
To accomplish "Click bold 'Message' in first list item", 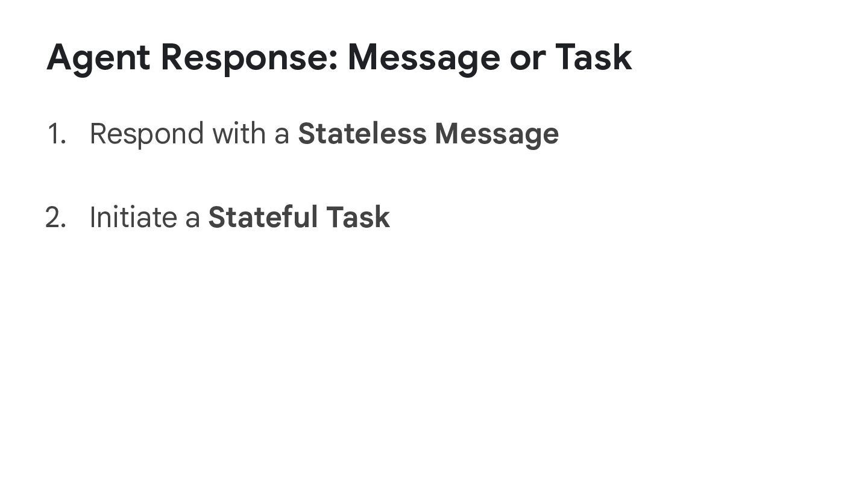I will point(496,134).
